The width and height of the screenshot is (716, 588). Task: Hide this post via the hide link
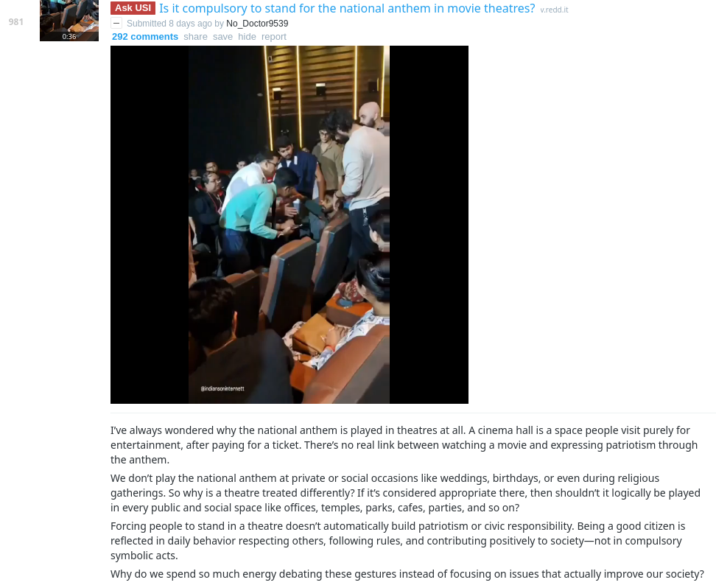[247, 37]
